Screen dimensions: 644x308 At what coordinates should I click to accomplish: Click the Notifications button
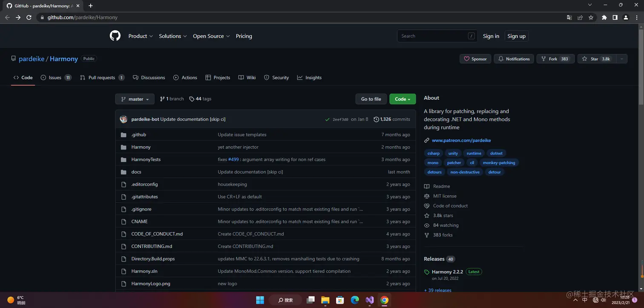(x=514, y=59)
